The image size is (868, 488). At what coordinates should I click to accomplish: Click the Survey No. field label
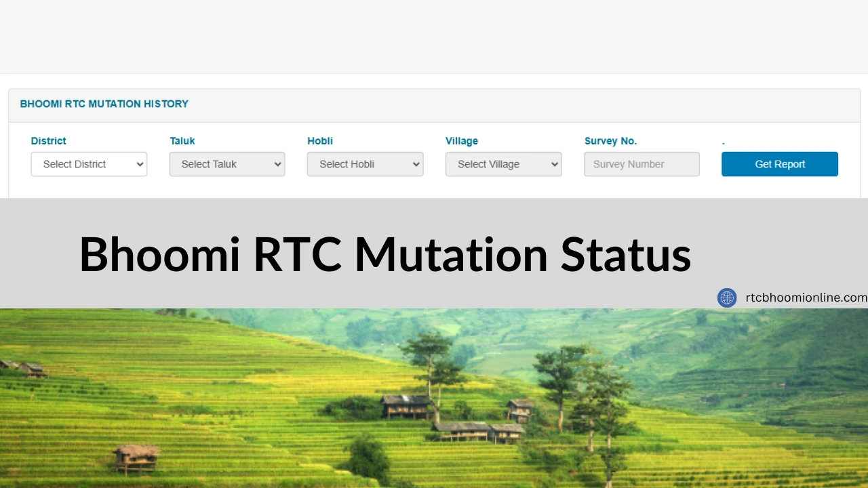click(x=610, y=141)
